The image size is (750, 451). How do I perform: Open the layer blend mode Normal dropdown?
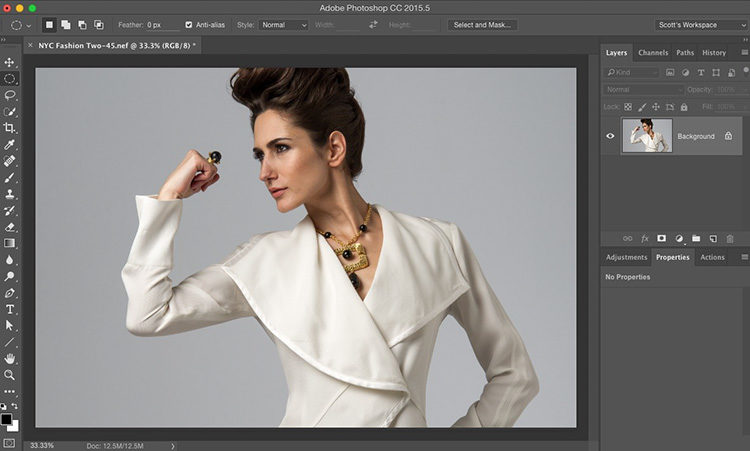[x=643, y=89]
